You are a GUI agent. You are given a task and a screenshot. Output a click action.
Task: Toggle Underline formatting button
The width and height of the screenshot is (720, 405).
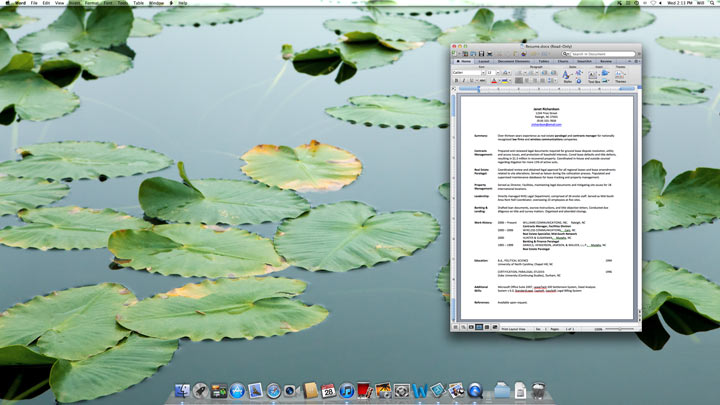coord(471,81)
